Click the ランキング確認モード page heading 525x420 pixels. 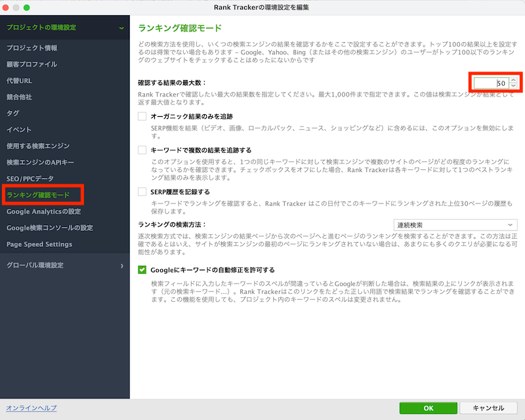pyautogui.click(x=180, y=28)
